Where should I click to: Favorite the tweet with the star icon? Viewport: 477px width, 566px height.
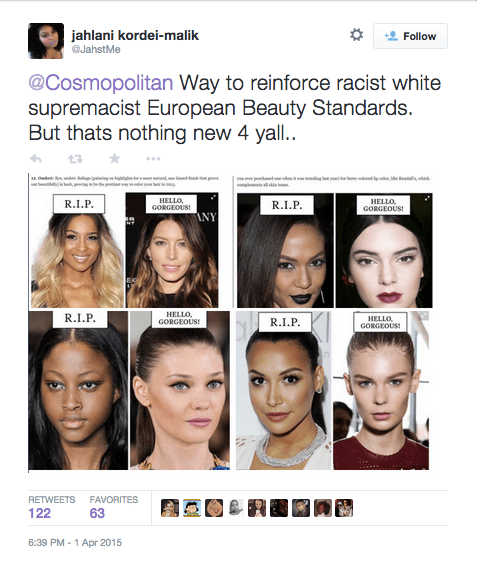pyautogui.click(x=114, y=158)
